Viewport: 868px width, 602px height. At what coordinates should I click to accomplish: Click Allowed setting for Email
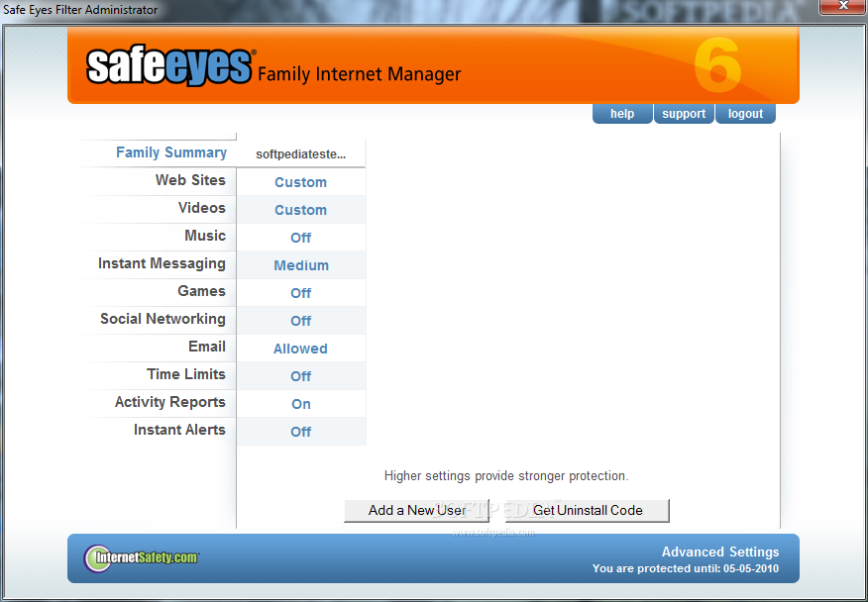click(x=300, y=349)
